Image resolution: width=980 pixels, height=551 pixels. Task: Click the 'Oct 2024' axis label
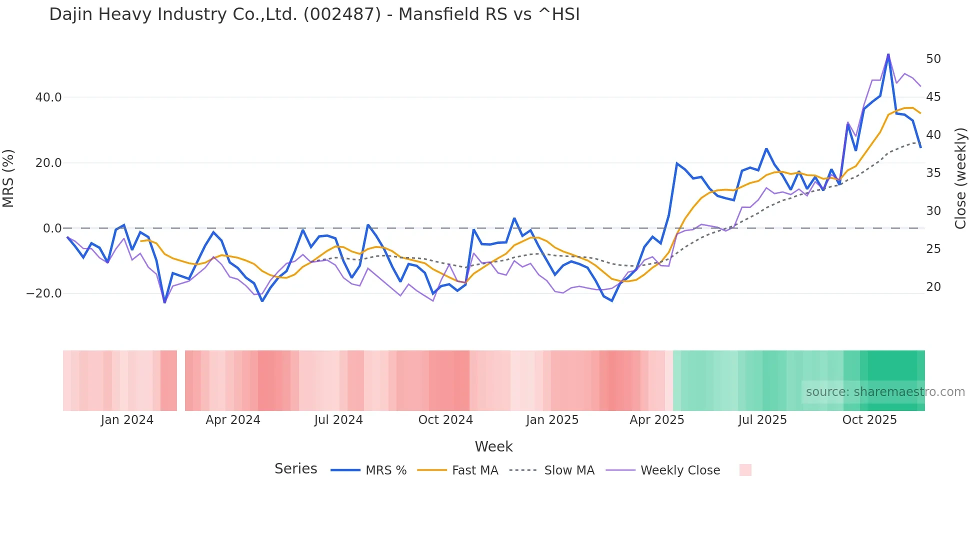point(445,420)
